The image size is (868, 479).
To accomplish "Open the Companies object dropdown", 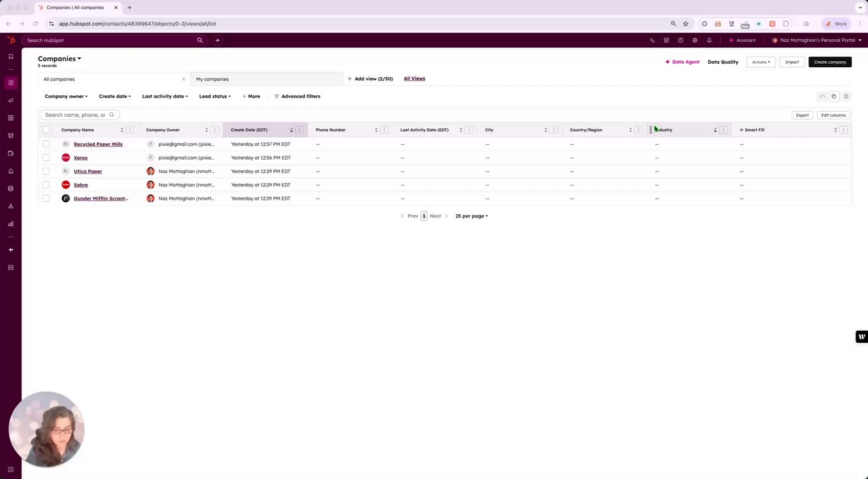I will click(x=59, y=59).
